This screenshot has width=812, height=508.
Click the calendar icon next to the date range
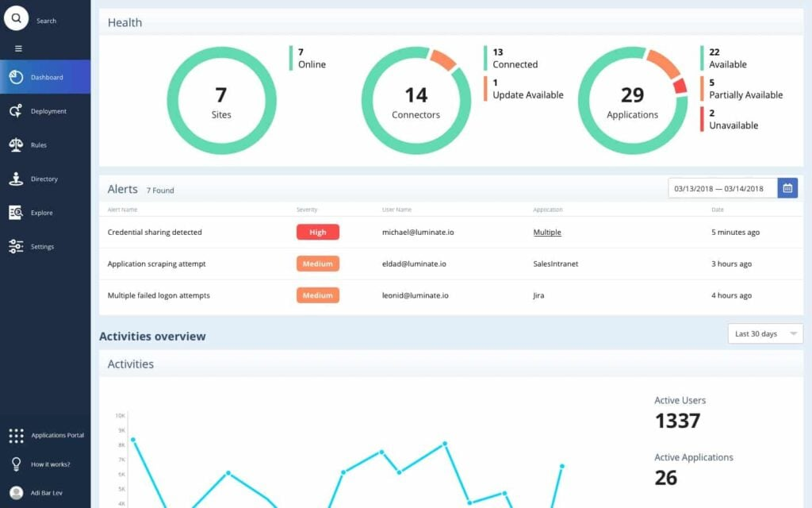[x=787, y=188]
